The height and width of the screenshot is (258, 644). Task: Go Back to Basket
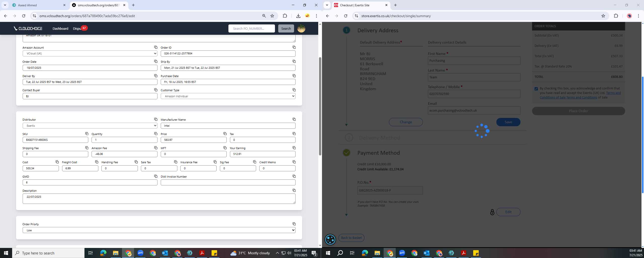(351, 238)
